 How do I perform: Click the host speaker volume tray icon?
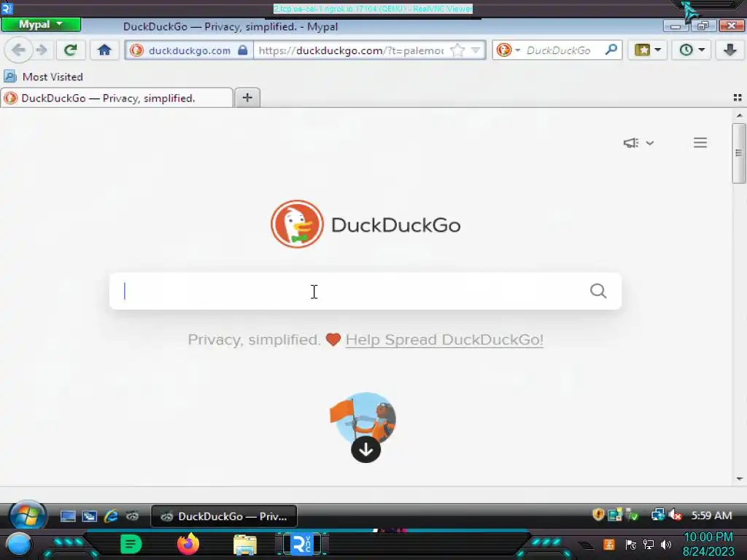(x=665, y=545)
